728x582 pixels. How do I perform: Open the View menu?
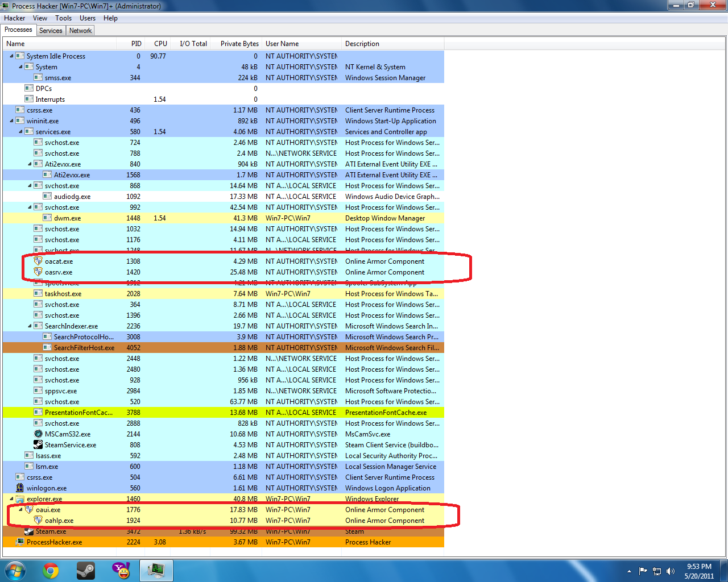pos(40,18)
